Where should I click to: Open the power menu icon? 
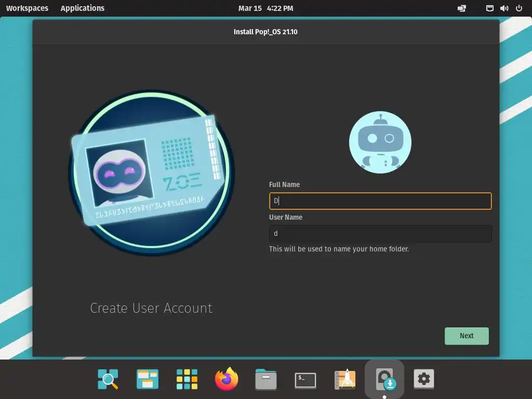[x=519, y=8]
